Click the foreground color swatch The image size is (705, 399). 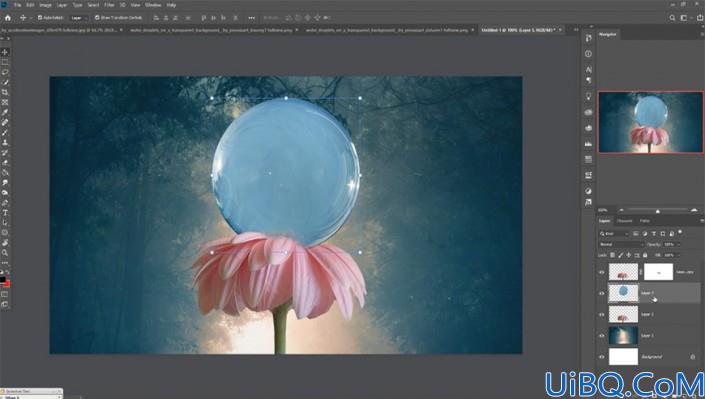point(3,280)
